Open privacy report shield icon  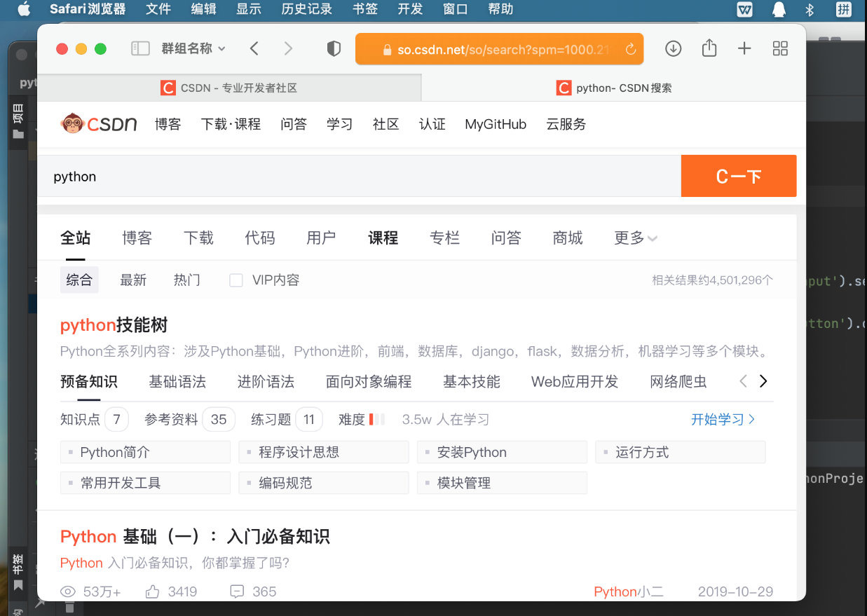coord(334,48)
